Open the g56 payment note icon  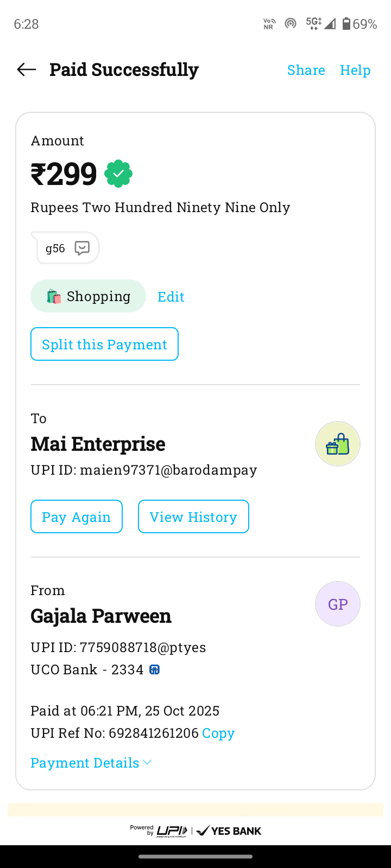[82, 248]
